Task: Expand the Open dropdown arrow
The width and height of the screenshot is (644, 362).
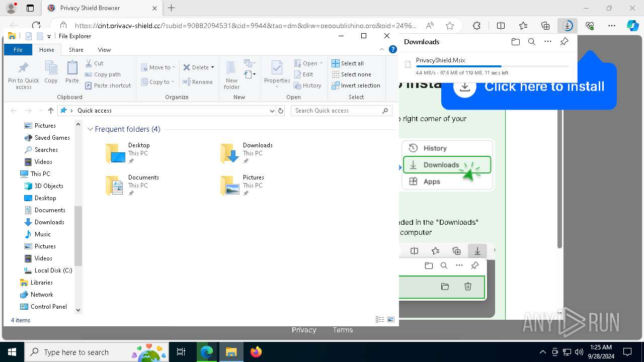Action: (321, 63)
